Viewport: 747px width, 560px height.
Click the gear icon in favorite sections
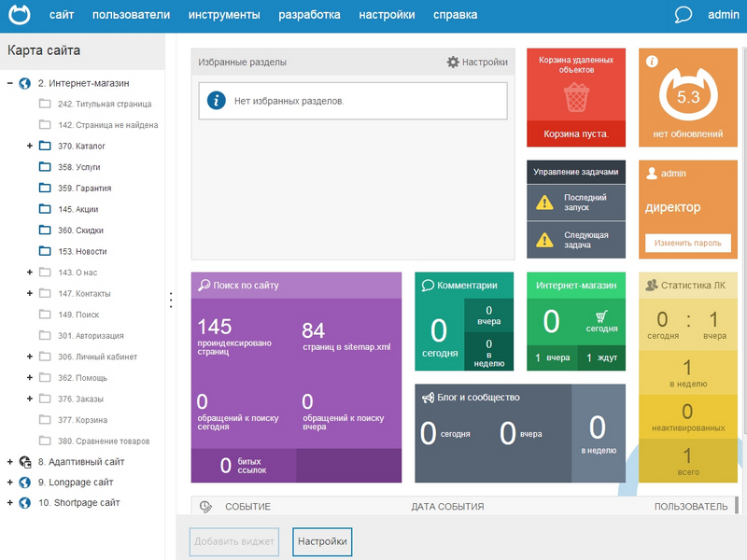point(453,62)
